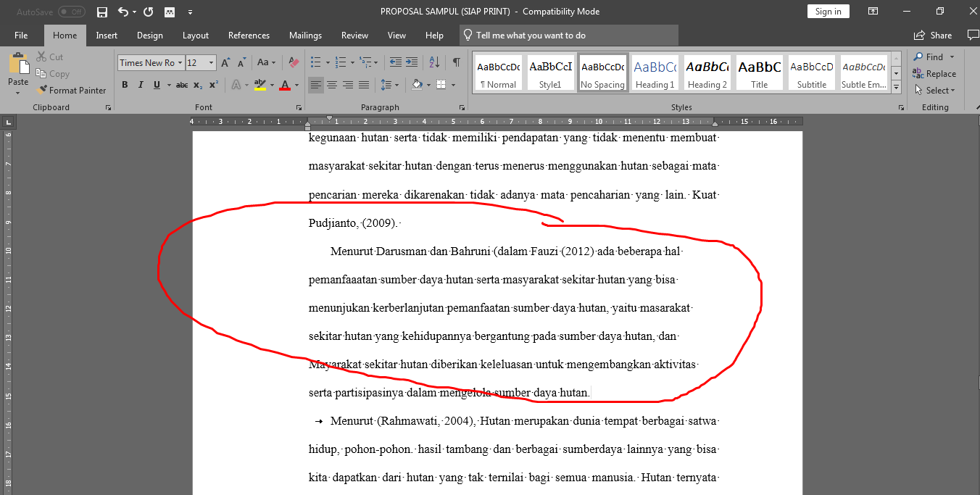This screenshot has width=980, height=495.
Task: Toggle Show/Hide paragraph marks
Action: point(456,62)
